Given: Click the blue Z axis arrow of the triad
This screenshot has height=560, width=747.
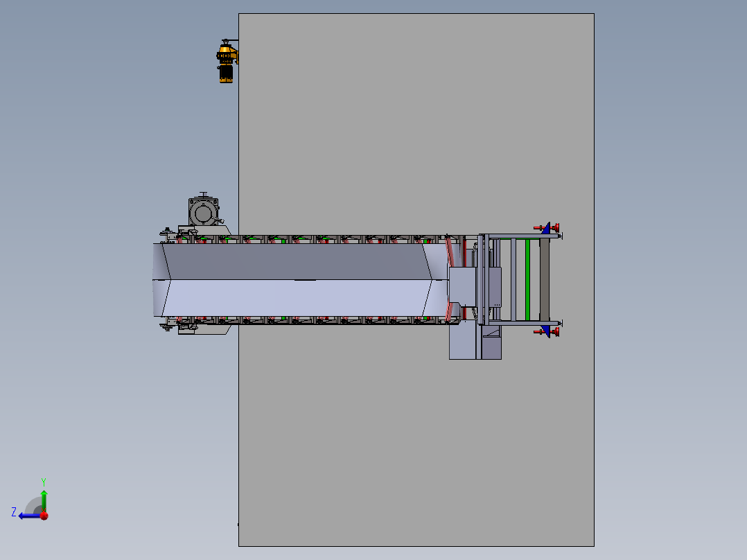Looking at the screenshot, I should click(28, 516).
